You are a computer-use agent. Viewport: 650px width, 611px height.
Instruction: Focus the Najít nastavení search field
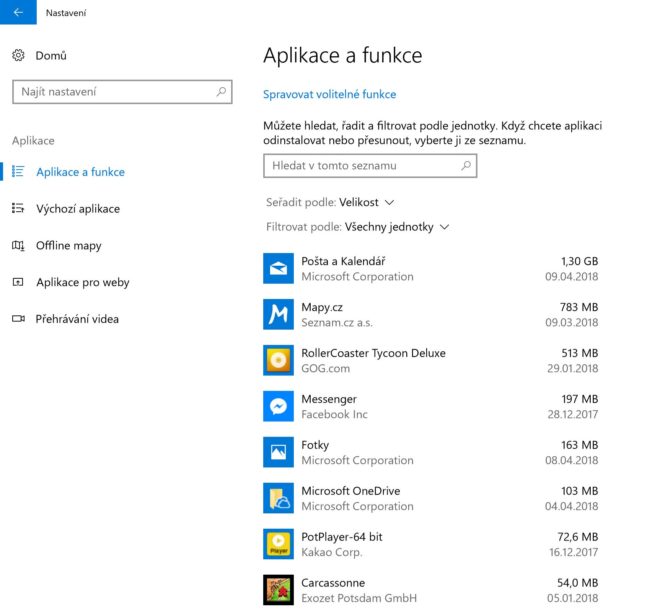(122, 92)
